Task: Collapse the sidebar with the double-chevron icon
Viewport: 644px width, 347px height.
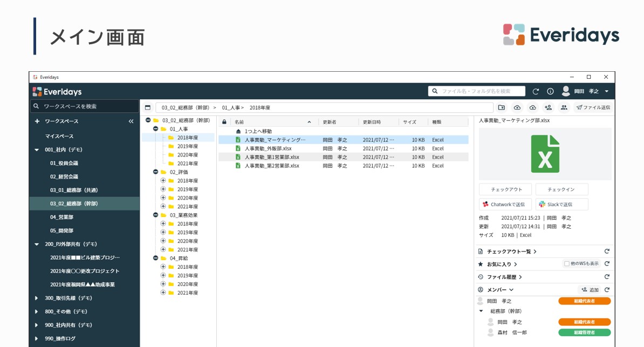Action: tap(131, 121)
